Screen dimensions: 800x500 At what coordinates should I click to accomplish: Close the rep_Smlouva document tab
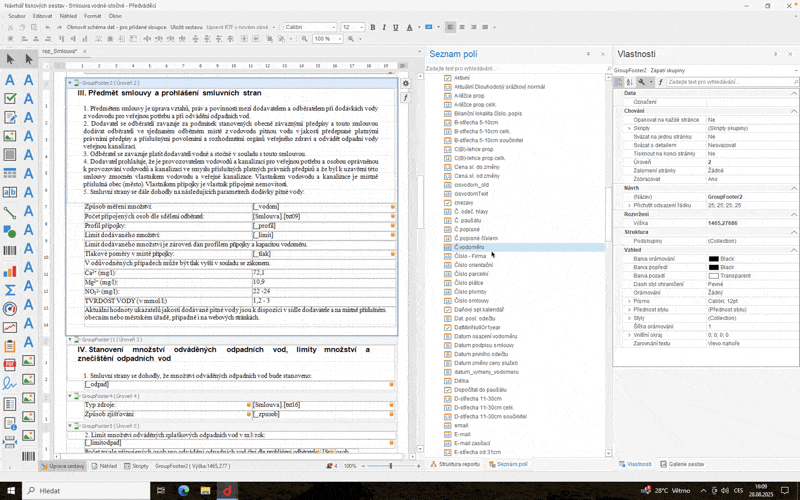85,52
